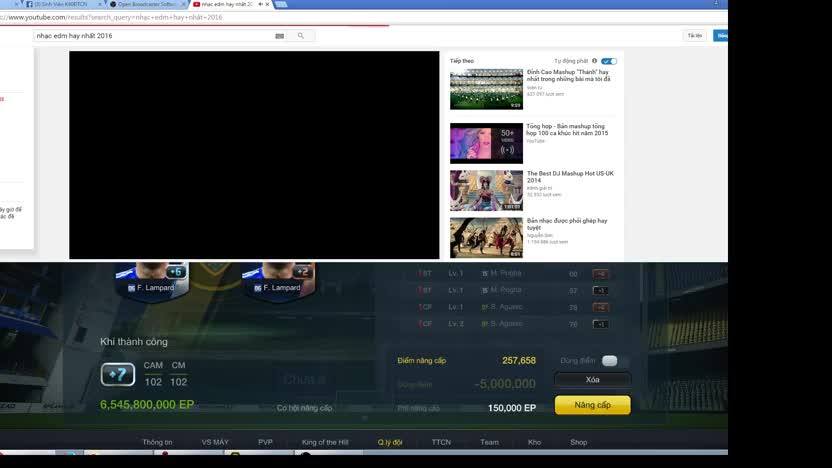The image size is (832, 468).
Task: Open the PVP game menu
Action: point(265,442)
